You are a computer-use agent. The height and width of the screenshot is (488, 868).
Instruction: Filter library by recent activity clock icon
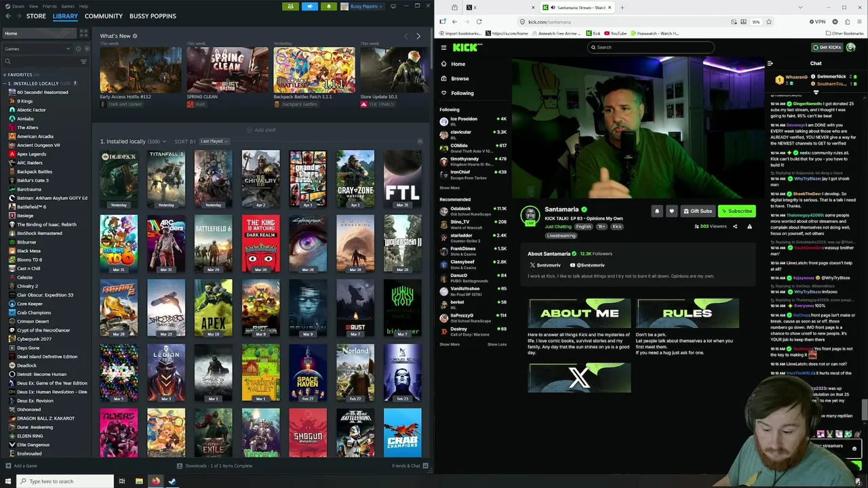pos(79,49)
